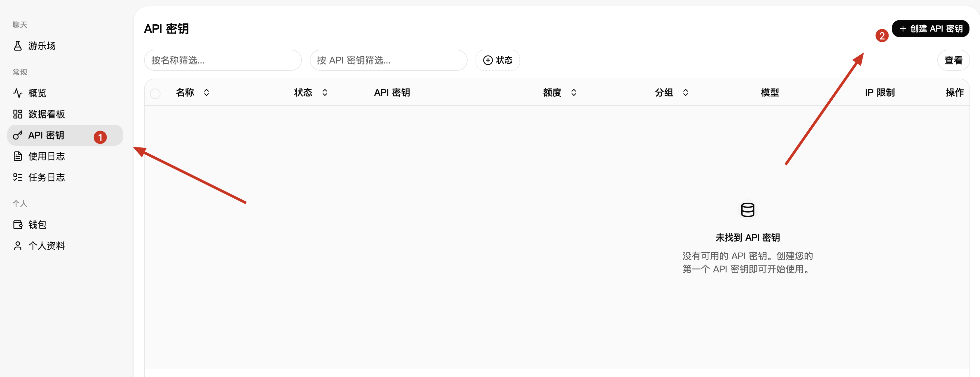Click the 未找到 API 密钥 message
Image resolution: width=980 pixels, height=377 pixels.
(747, 238)
